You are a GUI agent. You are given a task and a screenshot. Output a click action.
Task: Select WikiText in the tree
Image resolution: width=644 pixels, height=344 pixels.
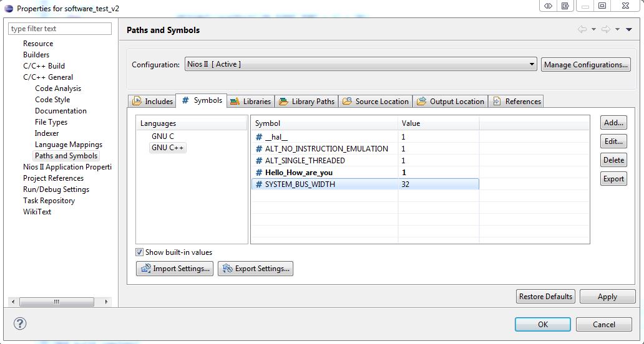coord(37,211)
